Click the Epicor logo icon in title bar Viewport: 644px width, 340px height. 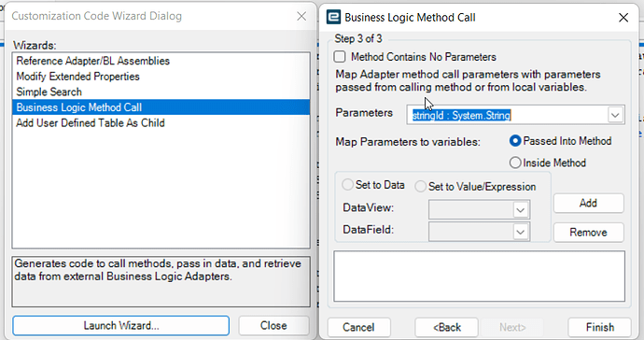coord(333,17)
